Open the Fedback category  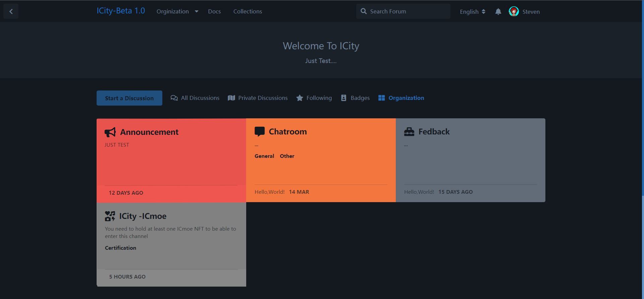(x=434, y=132)
